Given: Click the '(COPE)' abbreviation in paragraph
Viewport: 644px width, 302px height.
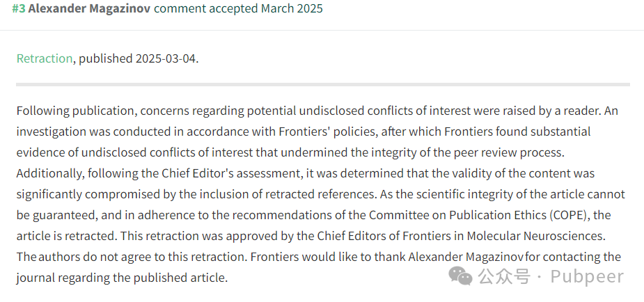Looking at the screenshot, I should 567,215.
